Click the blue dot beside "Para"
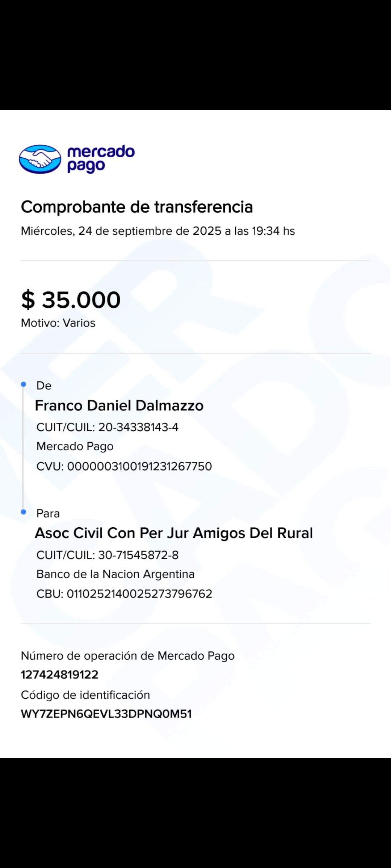 point(24,512)
